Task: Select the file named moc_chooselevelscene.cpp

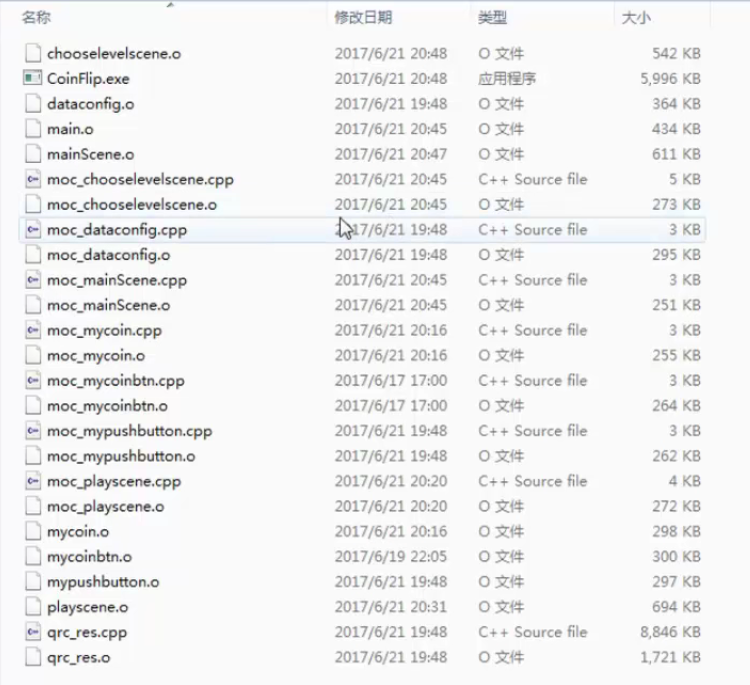Action: click(140, 179)
